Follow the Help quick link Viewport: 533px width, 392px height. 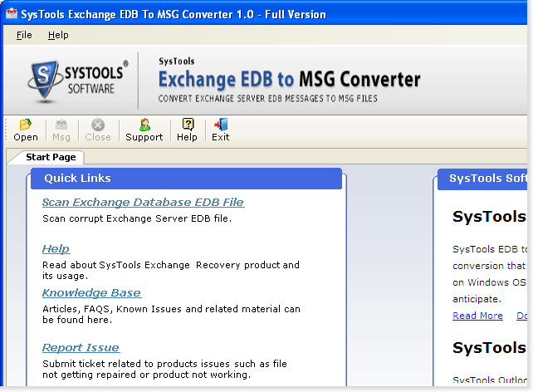pyautogui.click(x=56, y=249)
